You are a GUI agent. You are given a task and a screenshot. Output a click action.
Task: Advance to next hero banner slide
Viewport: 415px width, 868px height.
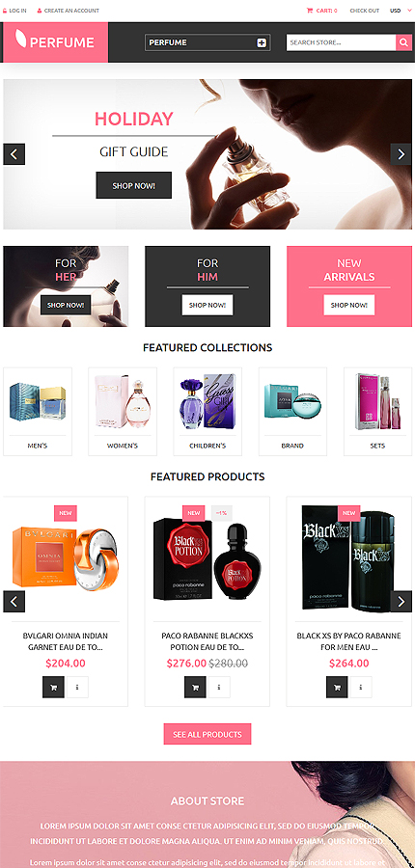(401, 154)
